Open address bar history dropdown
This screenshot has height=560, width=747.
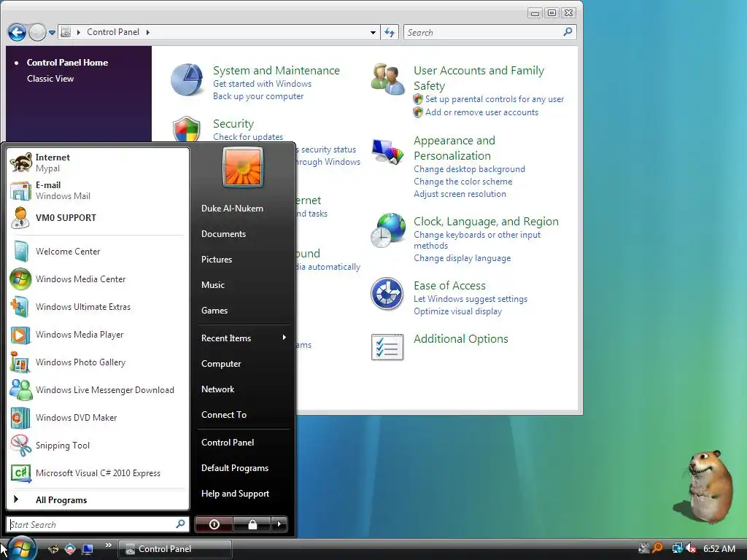coord(373,32)
